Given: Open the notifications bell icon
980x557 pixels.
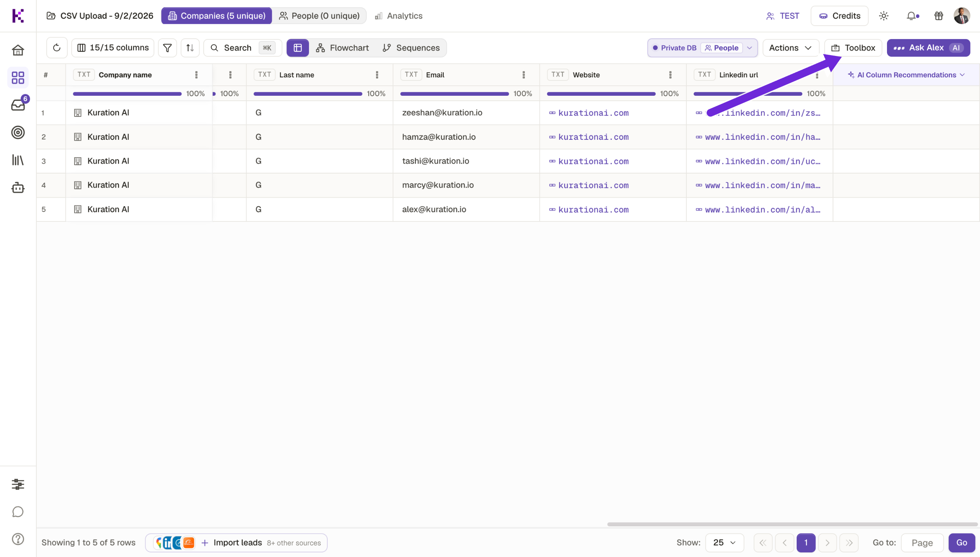Looking at the screenshot, I should [912, 16].
